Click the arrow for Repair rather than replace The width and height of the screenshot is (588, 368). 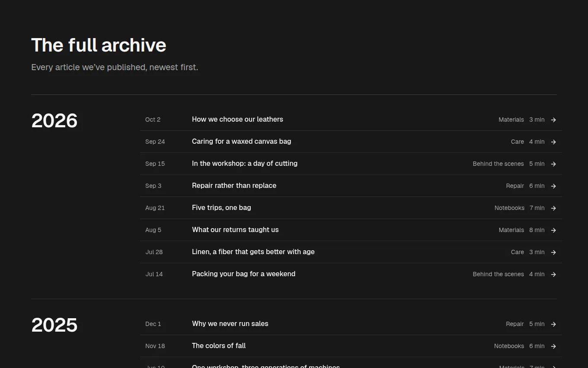tap(553, 186)
